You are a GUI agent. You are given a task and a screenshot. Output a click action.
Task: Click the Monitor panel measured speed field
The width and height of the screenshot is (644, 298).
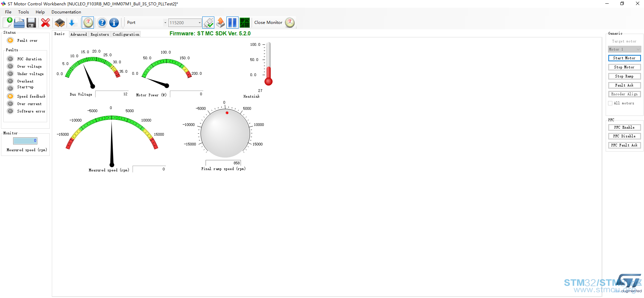tap(25, 141)
